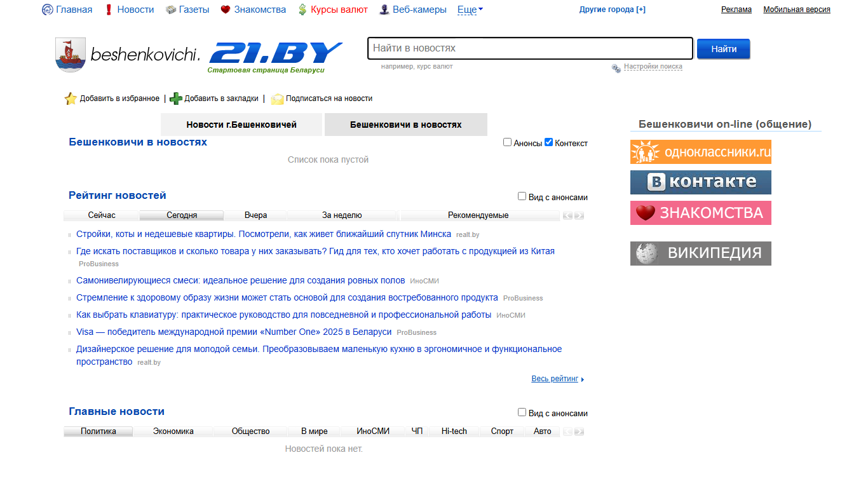This screenshot has width=868, height=488.
Task: Uncheck the Контекст checkbox
Action: click(549, 142)
